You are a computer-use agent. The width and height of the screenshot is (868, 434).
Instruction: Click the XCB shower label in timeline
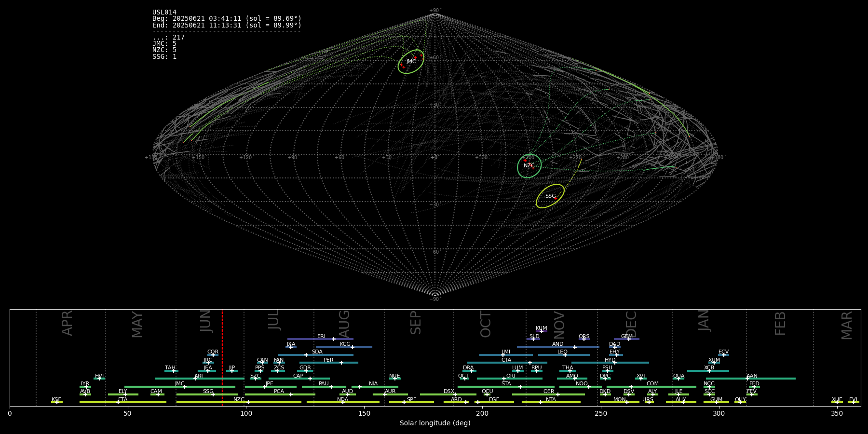coord(709,368)
